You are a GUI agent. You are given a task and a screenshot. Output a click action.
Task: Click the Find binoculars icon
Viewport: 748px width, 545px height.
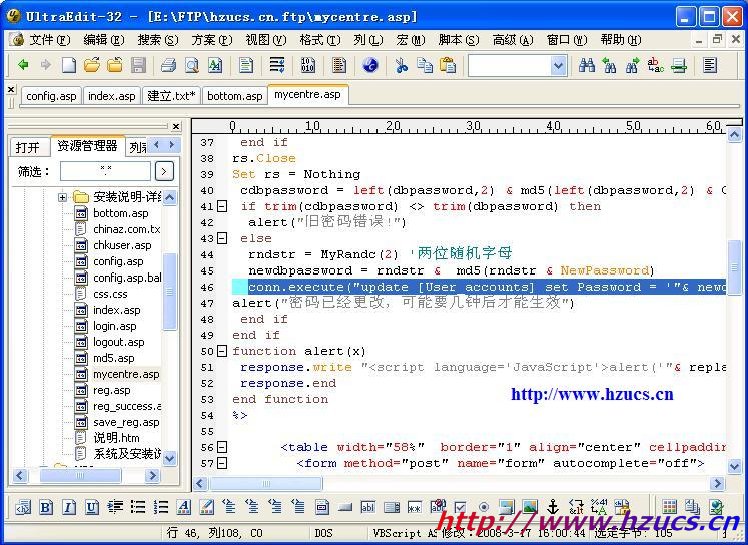point(587,65)
